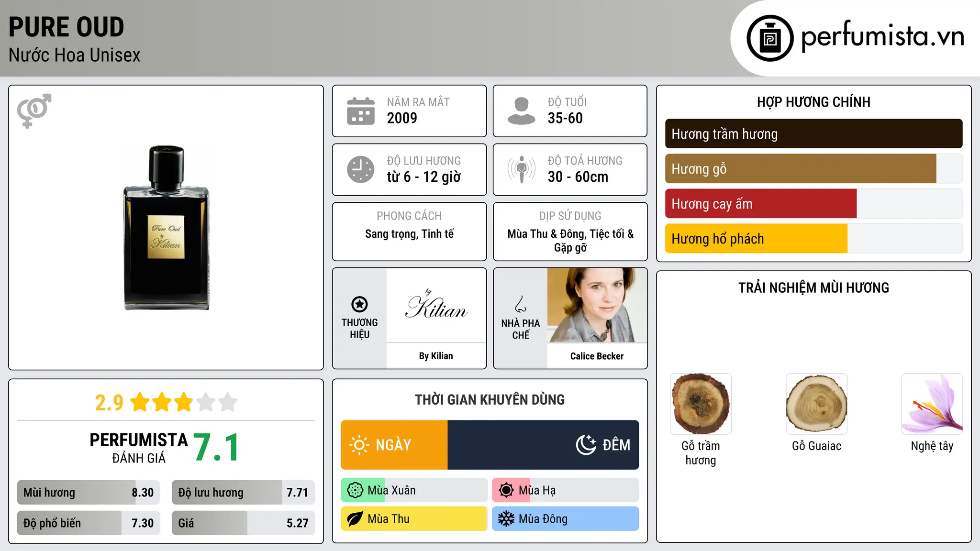Click the occasion text Mùa Thu & Đông

tap(546, 234)
